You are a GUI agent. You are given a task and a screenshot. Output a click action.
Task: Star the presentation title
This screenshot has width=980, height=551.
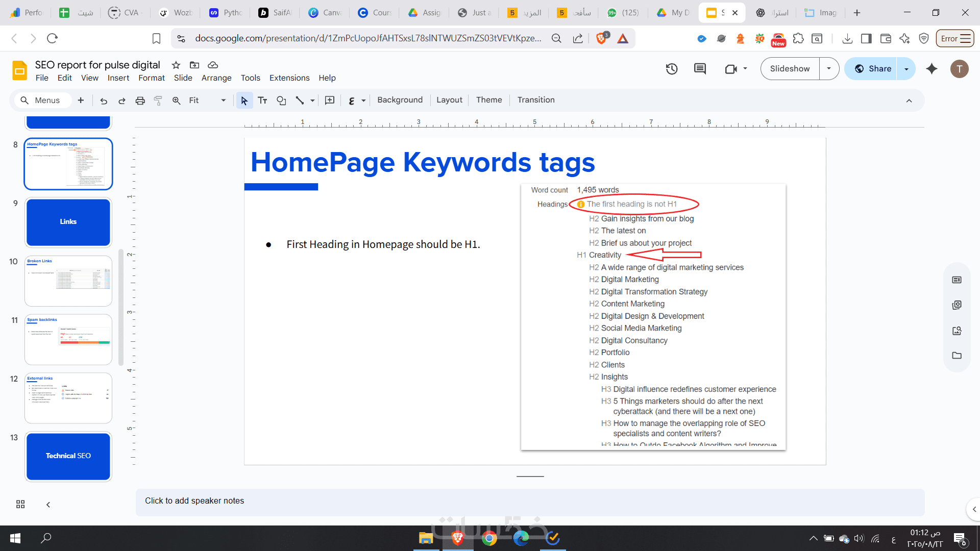point(176,65)
